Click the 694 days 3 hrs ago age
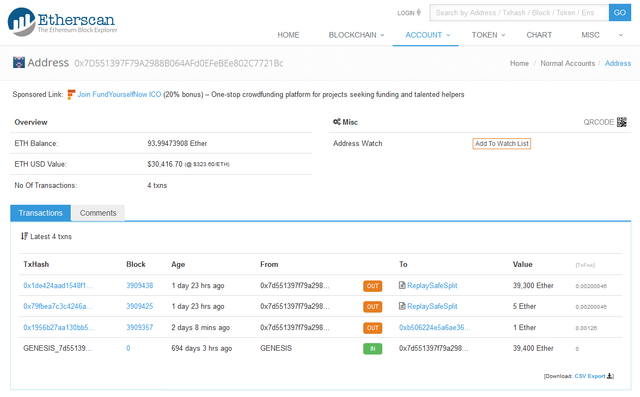Viewport: 640px width, 397px height. pyautogui.click(x=202, y=348)
